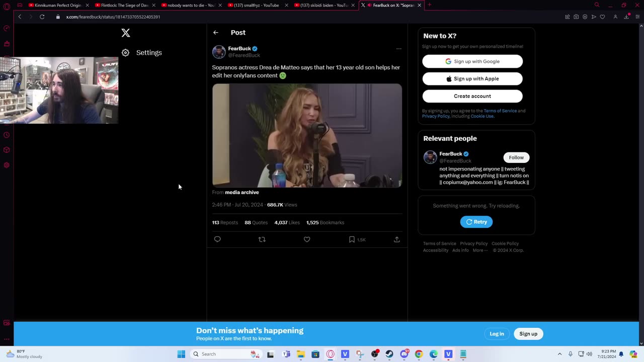Click the 2:46 PM · Jul 20, 2024 timestamp
This screenshot has height=362, width=644.
(x=237, y=205)
